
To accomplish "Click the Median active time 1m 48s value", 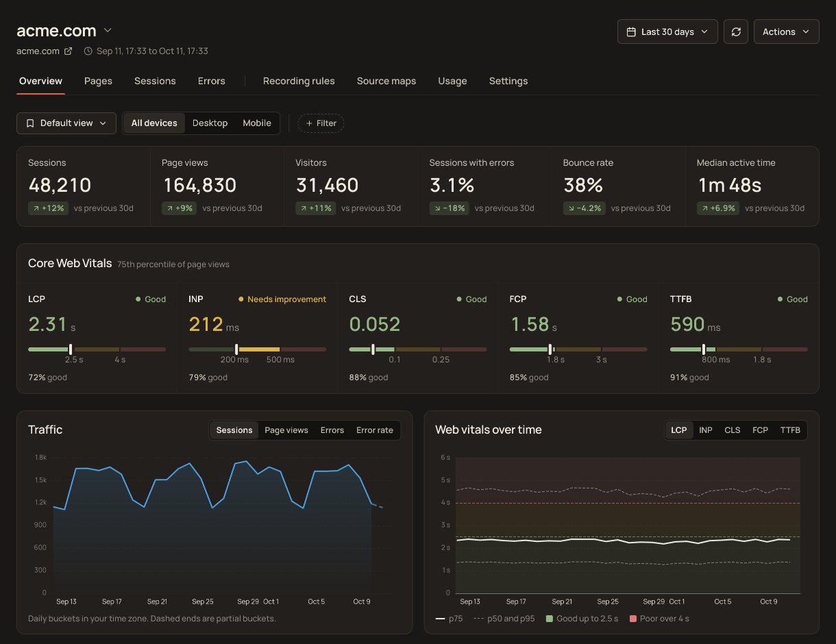I will tap(729, 185).
